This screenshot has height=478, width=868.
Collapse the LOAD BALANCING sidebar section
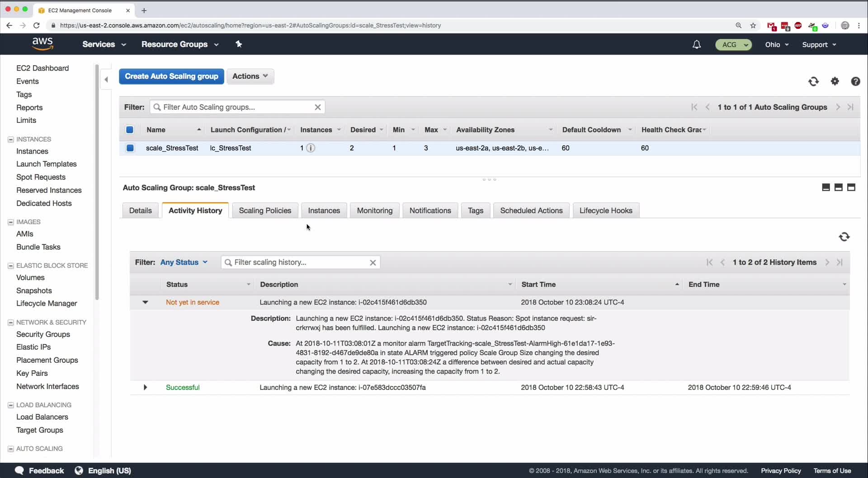tap(11, 405)
